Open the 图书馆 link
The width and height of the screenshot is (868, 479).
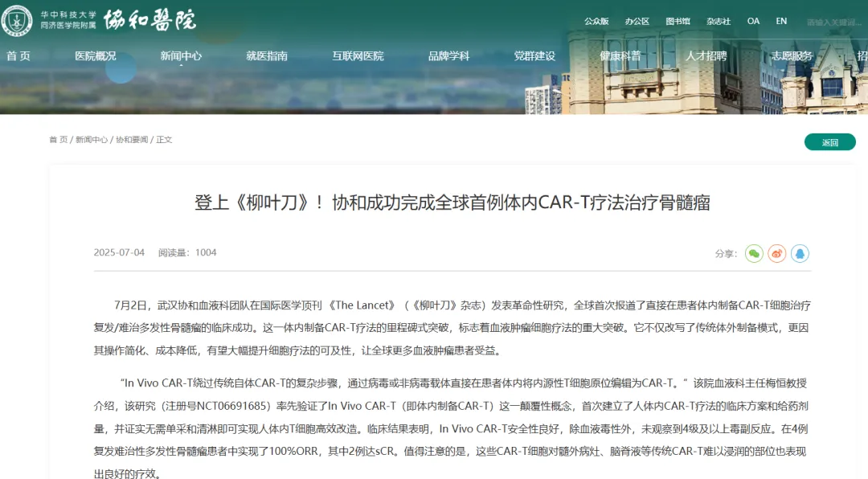click(x=678, y=21)
